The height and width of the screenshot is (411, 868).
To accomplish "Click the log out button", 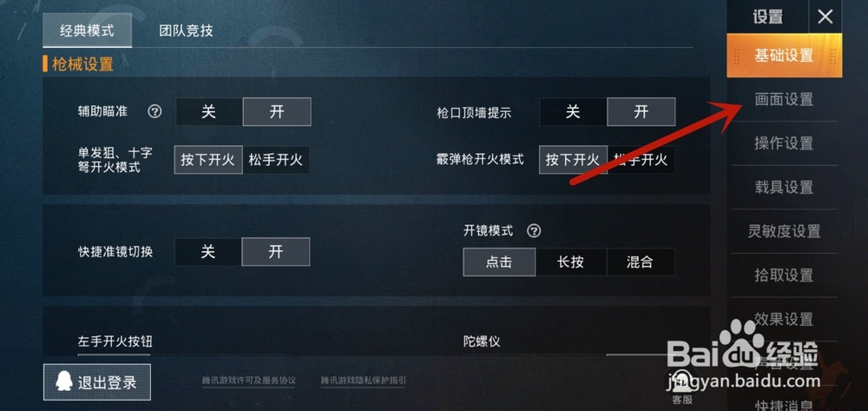I will (x=97, y=382).
